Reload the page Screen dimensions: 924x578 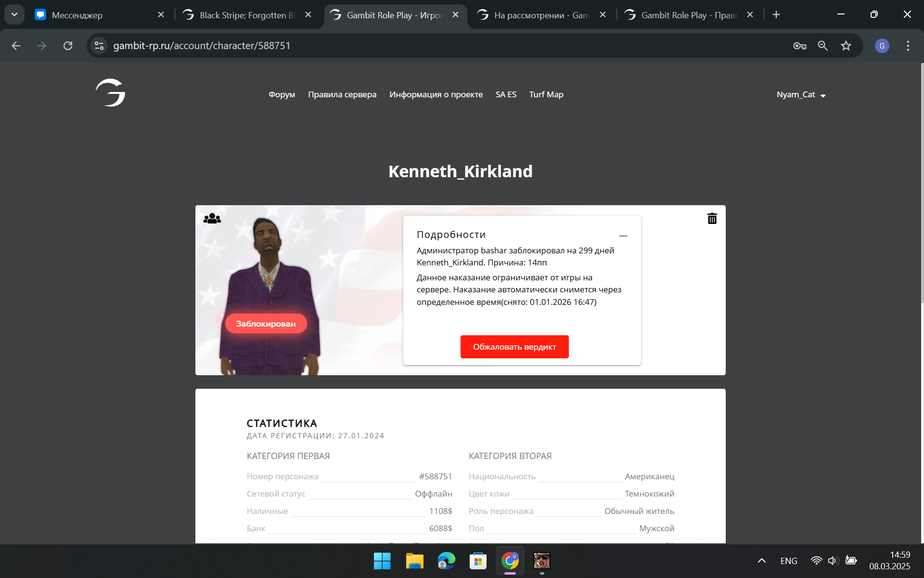[x=68, y=46]
